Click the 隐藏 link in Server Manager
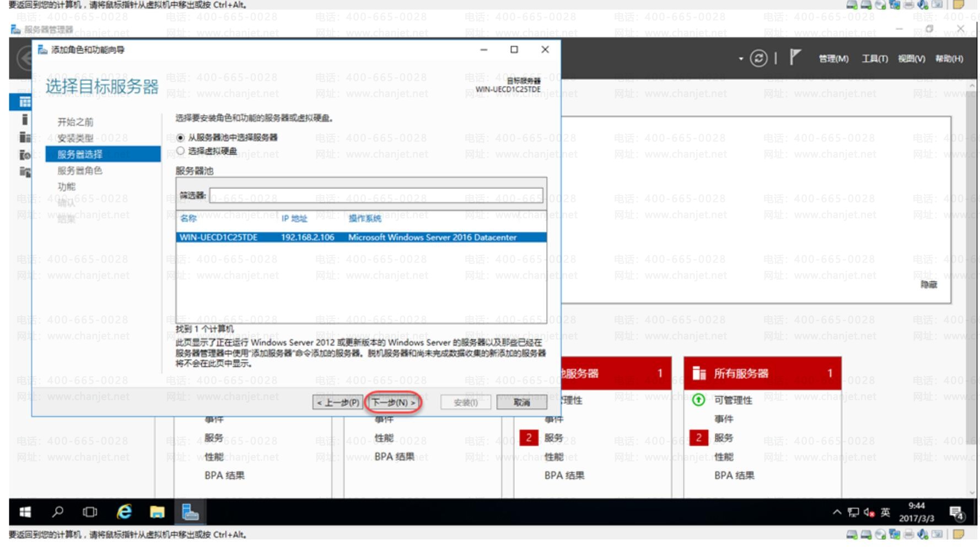This screenshot has height=547, width=980. point(929,285)
